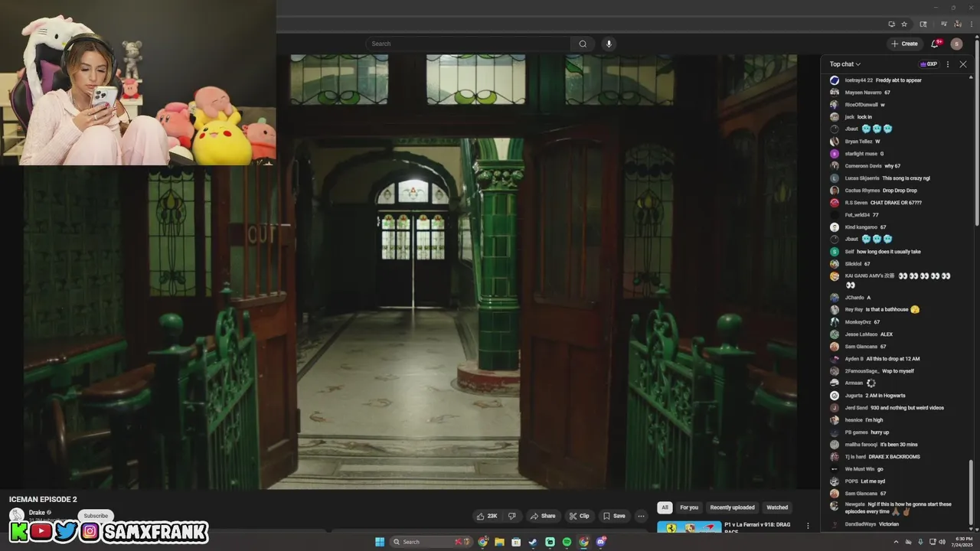Open Steam from taskbar

coord(533,542)
